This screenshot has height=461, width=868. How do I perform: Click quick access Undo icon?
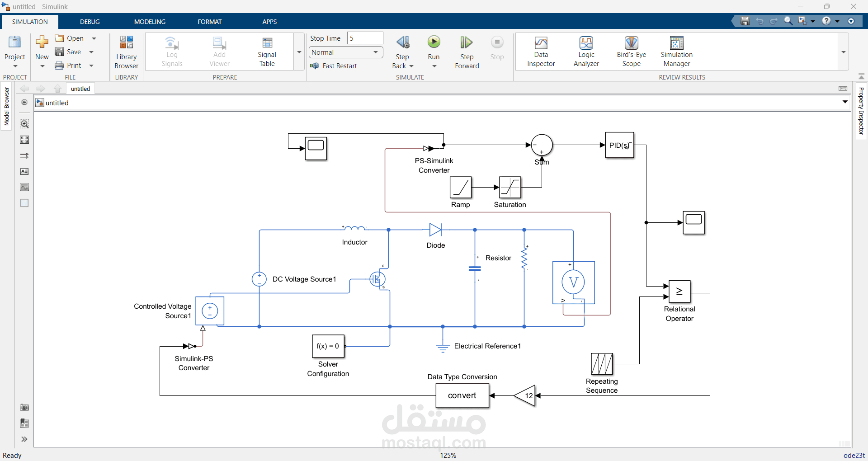[759, 21]
